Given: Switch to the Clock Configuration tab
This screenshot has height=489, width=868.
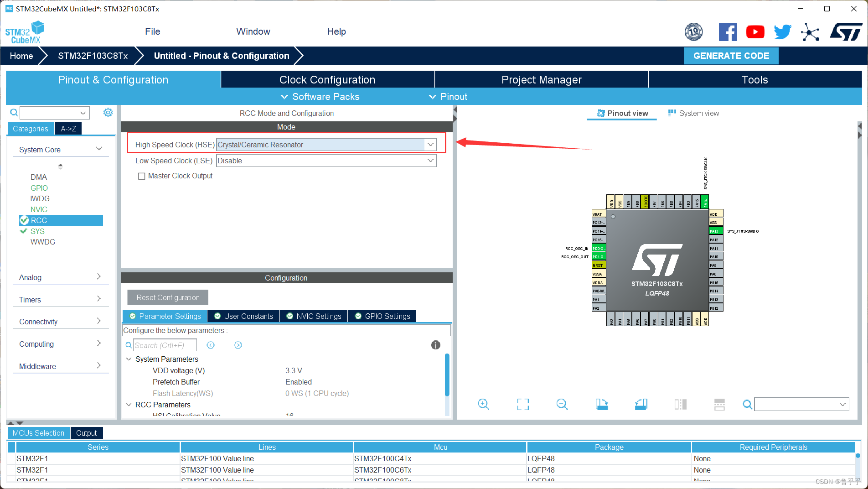Looking at the screenshot, I should point(327,79).
